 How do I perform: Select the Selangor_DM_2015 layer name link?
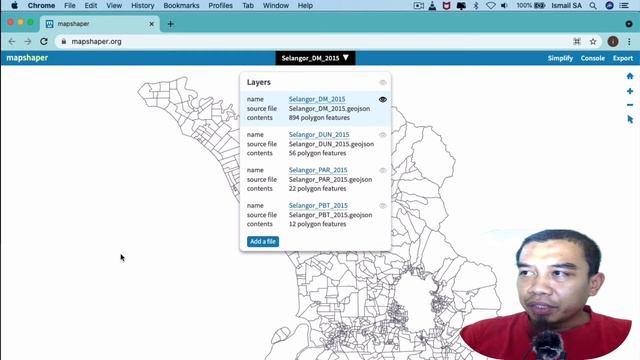point(317,99)
